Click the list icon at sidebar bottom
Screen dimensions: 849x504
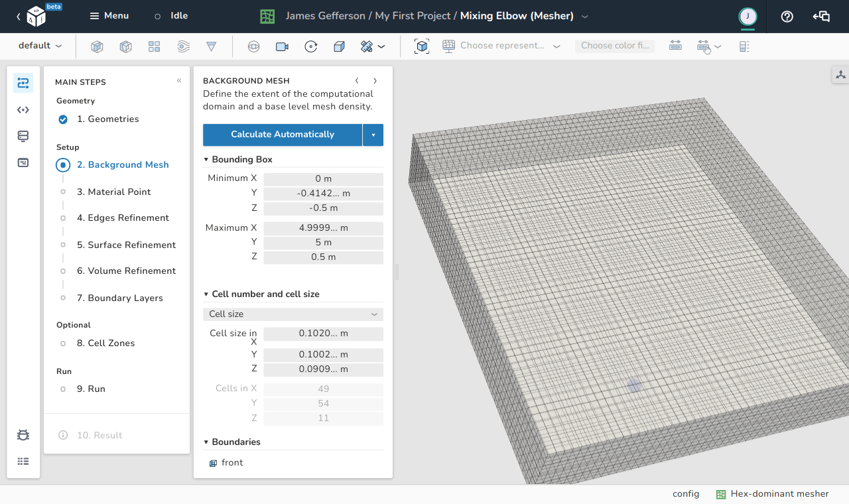(23, 462)
